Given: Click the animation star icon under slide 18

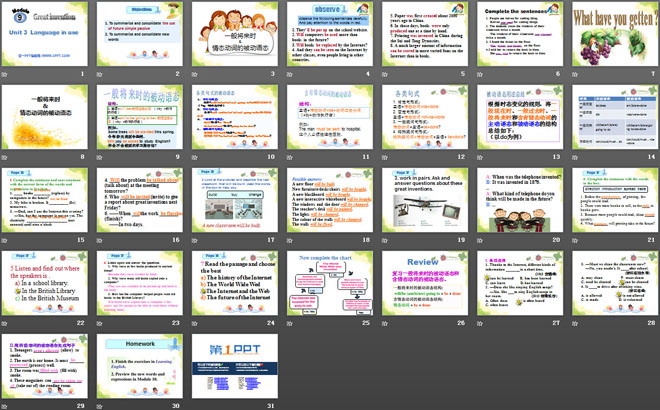Looking at the screenshot, I should (x=290, y=241).
